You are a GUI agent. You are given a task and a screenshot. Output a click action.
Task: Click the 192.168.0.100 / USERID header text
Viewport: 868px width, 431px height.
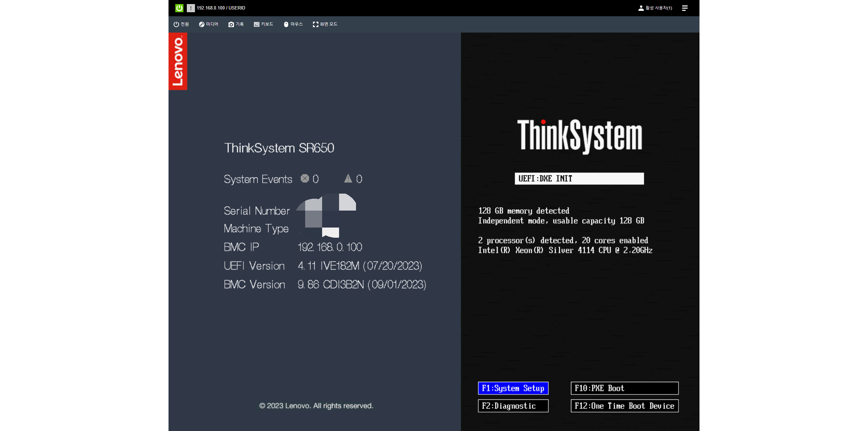(221, 8)
